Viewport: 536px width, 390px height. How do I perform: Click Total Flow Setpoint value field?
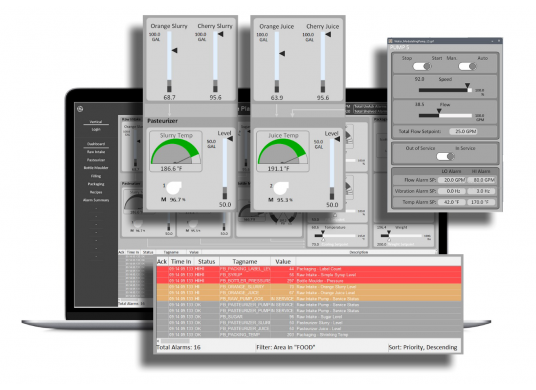click(464, 131)
